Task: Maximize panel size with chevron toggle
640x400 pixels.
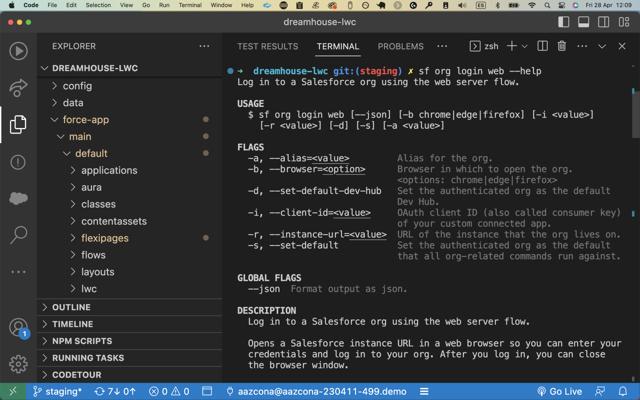Action: tap(602, 46)
